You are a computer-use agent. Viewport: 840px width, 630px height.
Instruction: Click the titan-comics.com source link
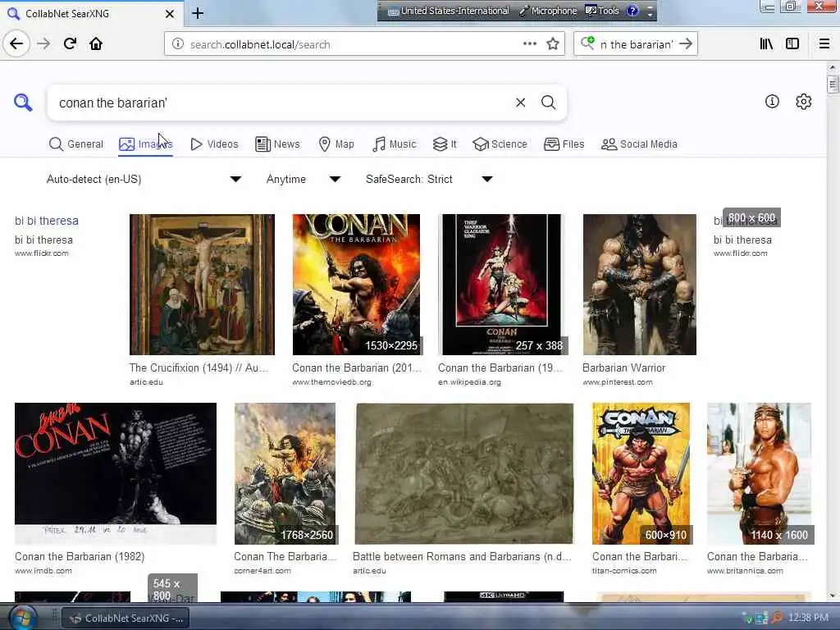(624, 571)
